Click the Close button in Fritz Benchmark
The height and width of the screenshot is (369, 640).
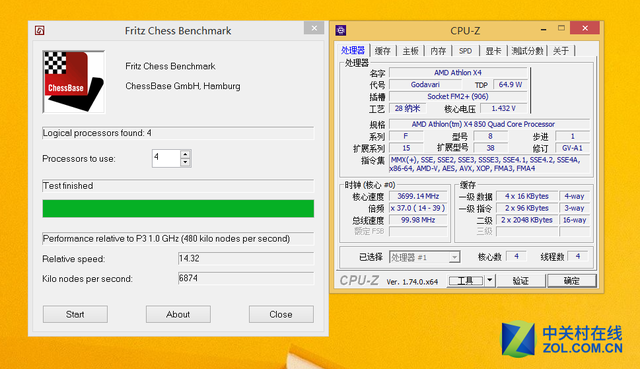point(281,314)
